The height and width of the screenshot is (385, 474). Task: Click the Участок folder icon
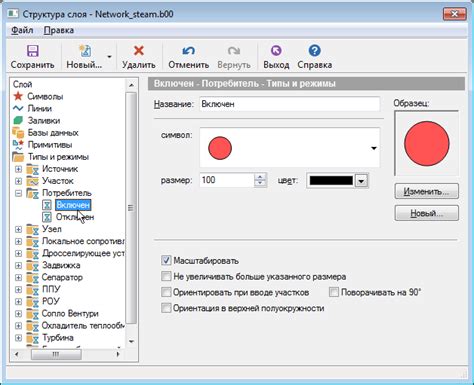pyautogui.click(x=33, y=181)
